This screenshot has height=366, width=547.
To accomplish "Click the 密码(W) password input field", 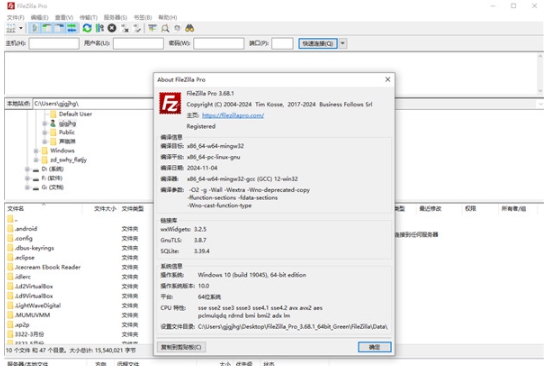I will pos(219,44).
